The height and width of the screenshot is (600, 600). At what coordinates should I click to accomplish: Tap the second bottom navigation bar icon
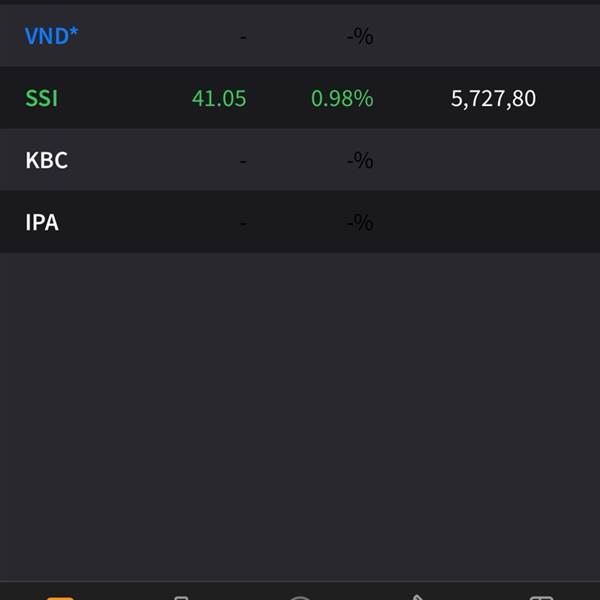pyautogui.click(x=180, y=596)
